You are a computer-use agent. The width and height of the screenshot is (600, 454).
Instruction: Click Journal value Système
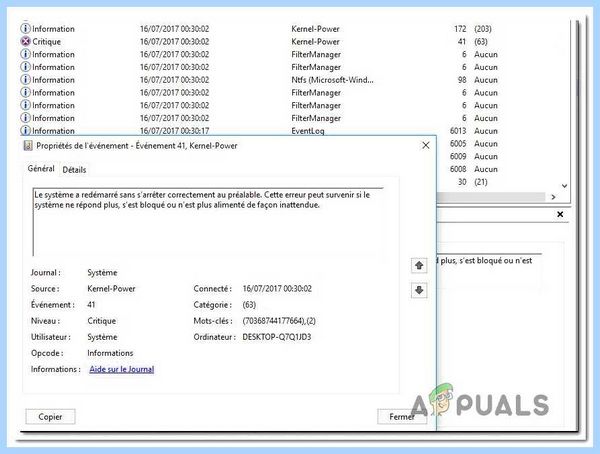(102, 273)
